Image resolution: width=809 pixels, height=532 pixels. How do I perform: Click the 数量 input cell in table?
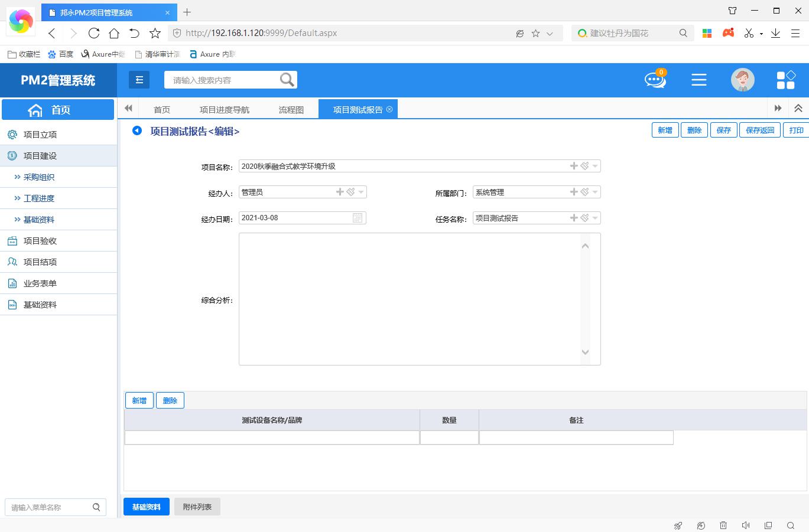(449, 438)
